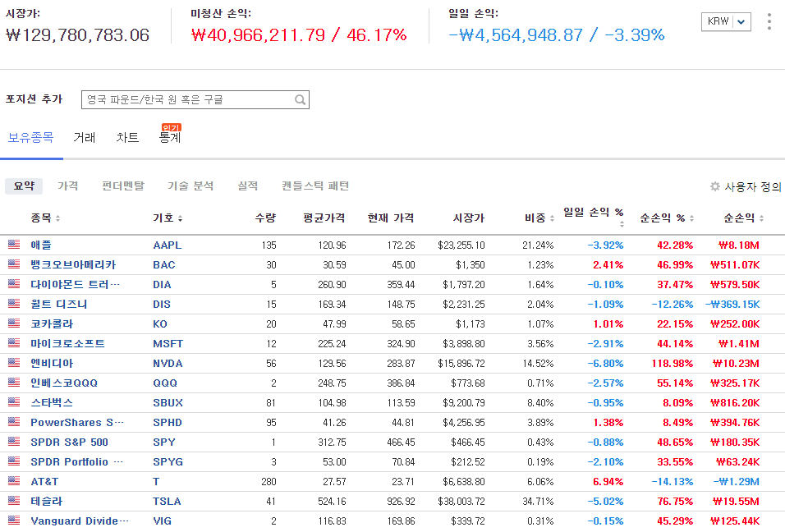785x532 pixels.
Task: Click the 현재 가격 column header
Action: click(391, 218)
